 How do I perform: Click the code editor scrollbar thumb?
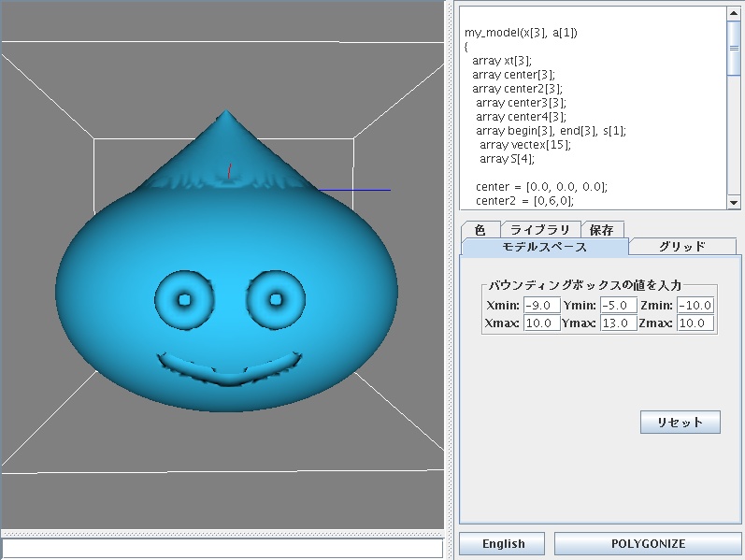tap(734, 48)
